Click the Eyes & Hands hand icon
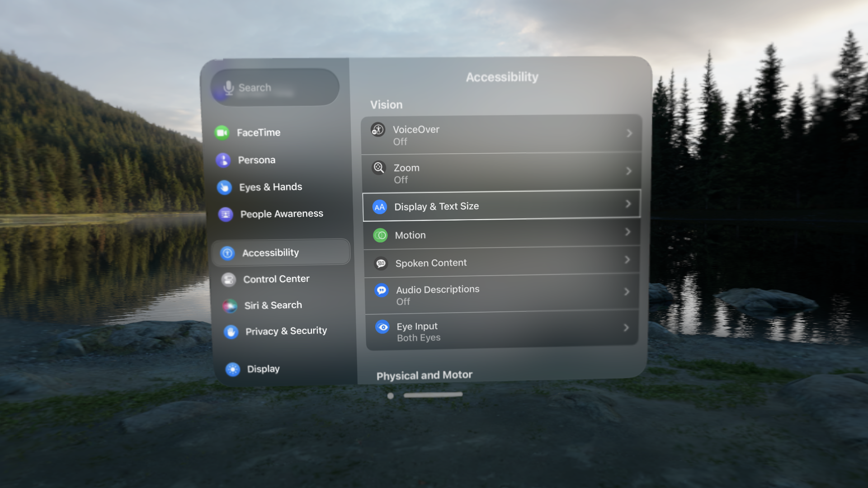The height and width of the screenshot is (488, 868). pyautogui.click(x=225, y=187)
